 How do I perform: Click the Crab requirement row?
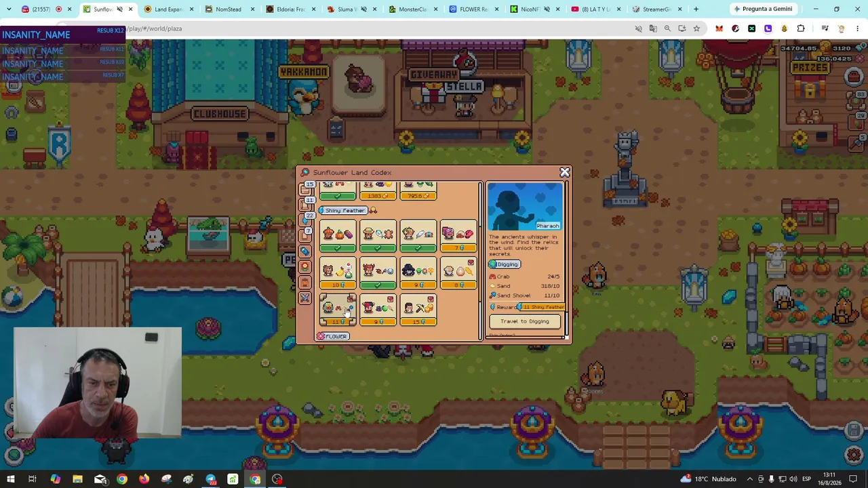click(x=525, y=277)
